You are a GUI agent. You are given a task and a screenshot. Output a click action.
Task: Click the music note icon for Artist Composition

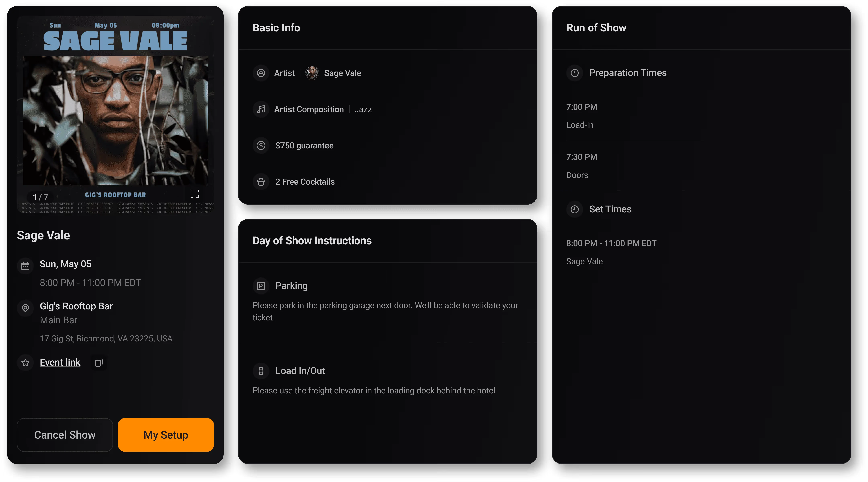tap(261, 109)
